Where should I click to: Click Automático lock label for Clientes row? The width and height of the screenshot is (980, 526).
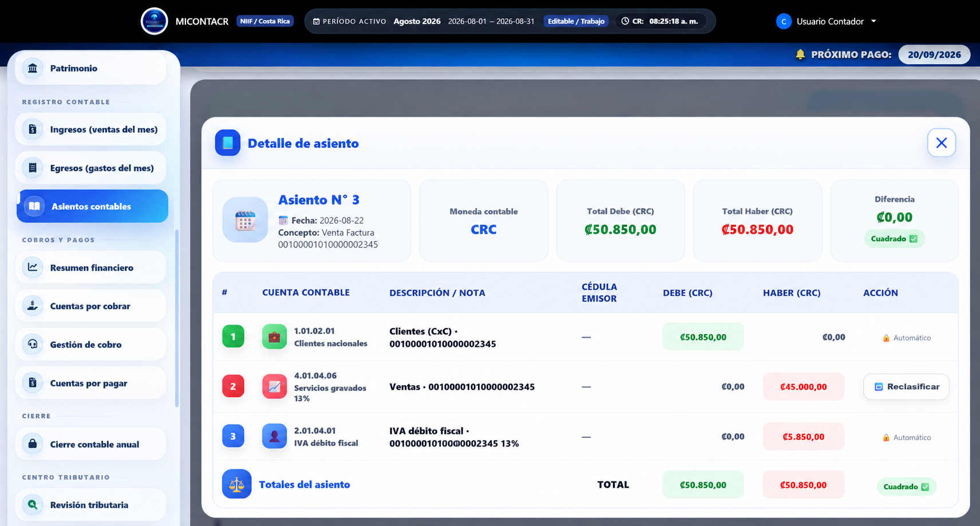pyautogui.click(x=907, y=338)
